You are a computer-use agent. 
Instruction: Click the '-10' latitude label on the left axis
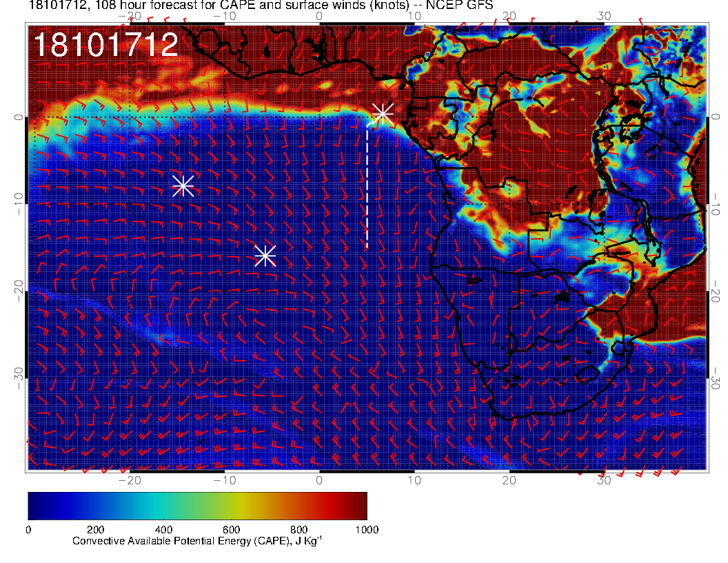click(x=18, y=204)
